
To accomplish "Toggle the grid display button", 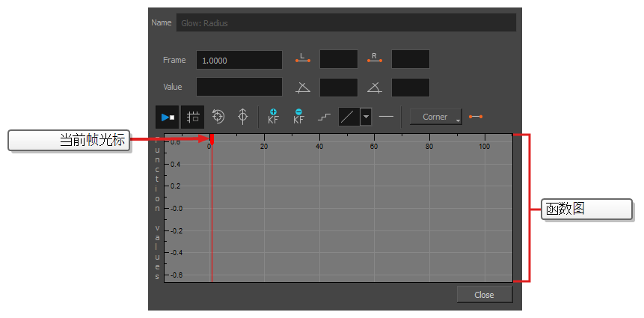I will click(x=192, y=117).
